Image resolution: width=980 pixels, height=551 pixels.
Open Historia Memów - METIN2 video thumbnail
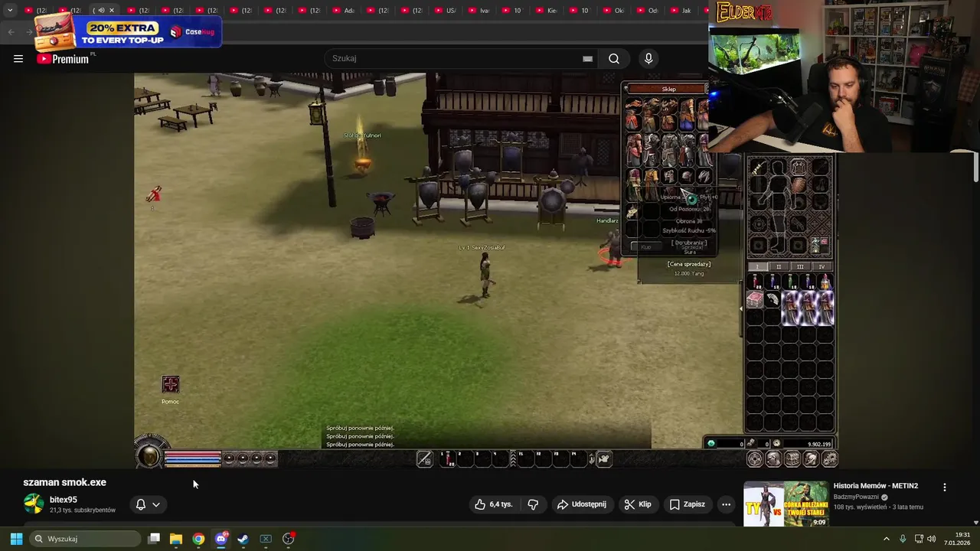786,504
